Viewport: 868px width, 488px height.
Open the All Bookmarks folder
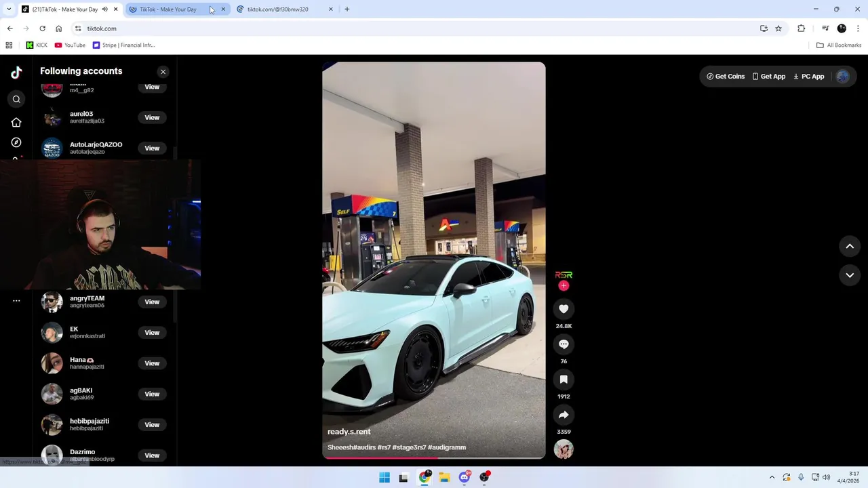click(x=839, y=45)
